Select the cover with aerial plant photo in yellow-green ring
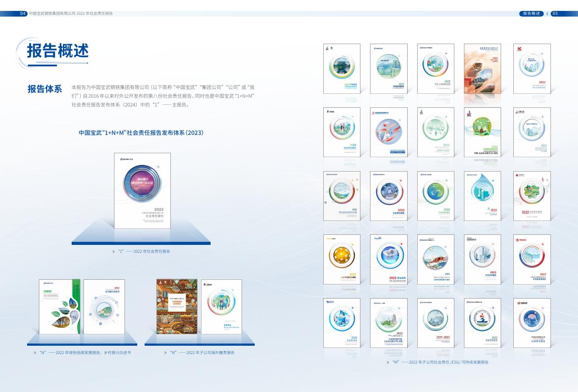Image resolution: width=578 pixels, height=392 pixels. (342, 69)
